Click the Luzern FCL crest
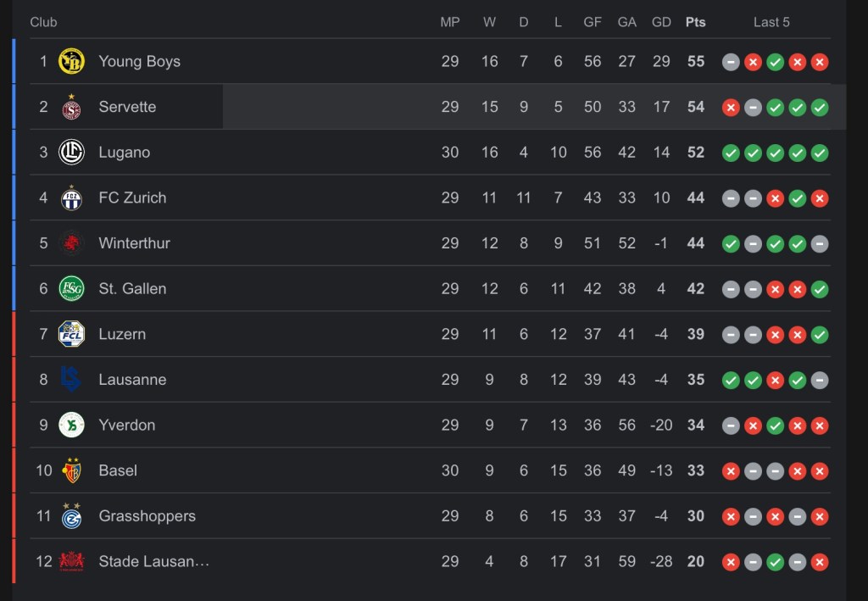 point(71,334)
